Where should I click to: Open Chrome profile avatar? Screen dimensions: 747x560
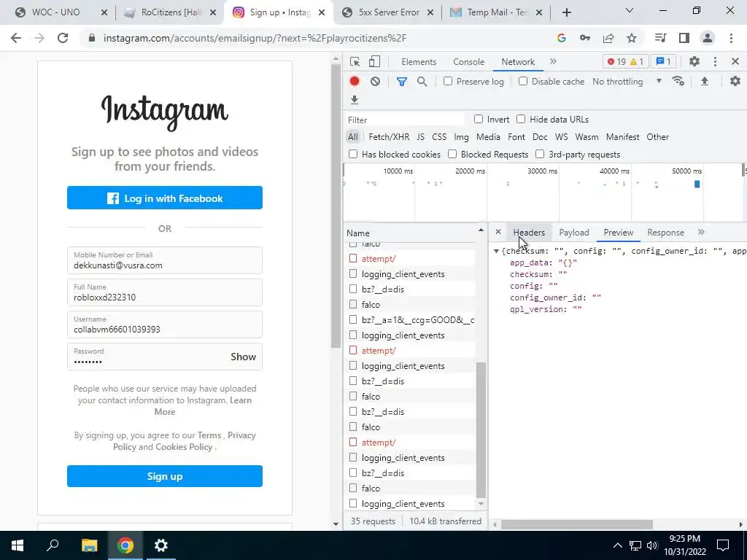tap(708, 38)
